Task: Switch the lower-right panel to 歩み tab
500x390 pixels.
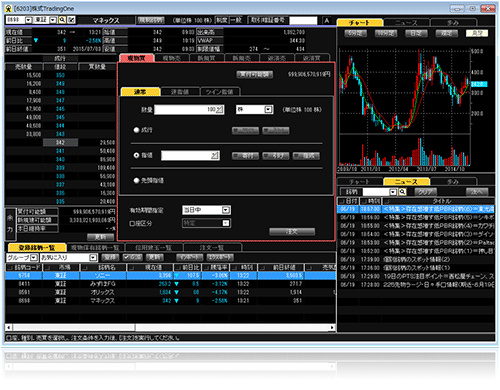Action: [x=453, y=182]
